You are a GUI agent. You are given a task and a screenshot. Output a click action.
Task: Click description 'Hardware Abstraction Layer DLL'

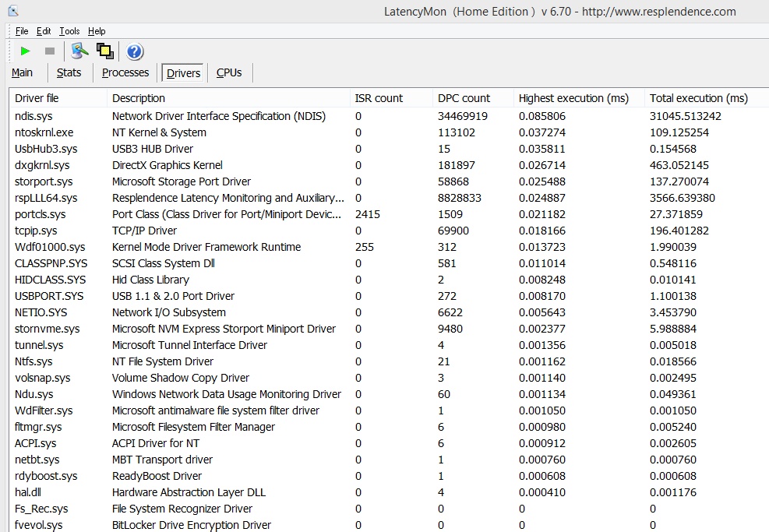coord(189,491)
